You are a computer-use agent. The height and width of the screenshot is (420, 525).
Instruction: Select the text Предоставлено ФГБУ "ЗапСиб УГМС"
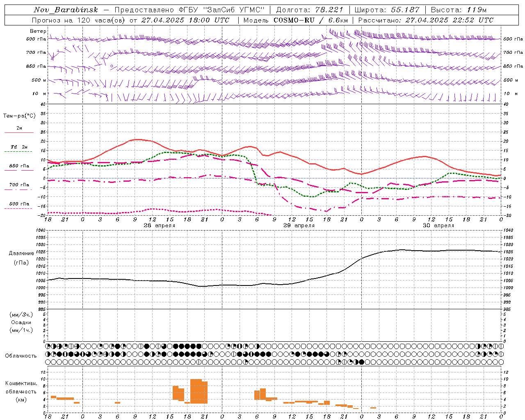(x=189, y=10)
